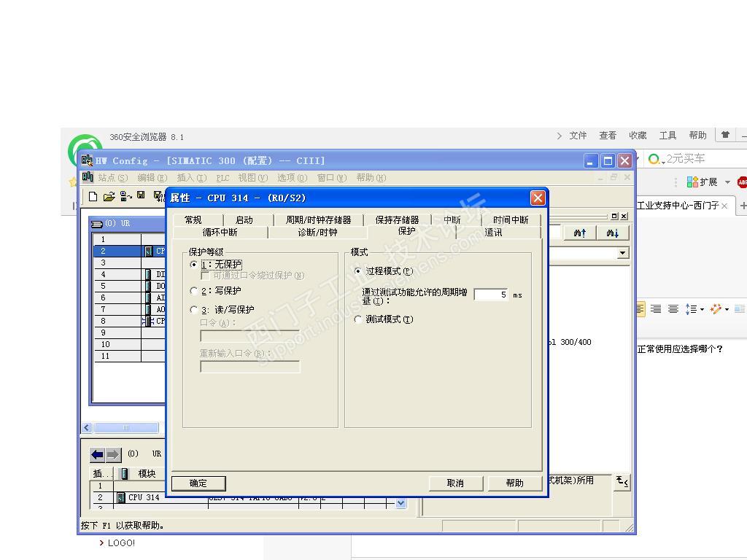
Task: Click the magic wand format icon in the web editor
Action: tap(715, 309)
